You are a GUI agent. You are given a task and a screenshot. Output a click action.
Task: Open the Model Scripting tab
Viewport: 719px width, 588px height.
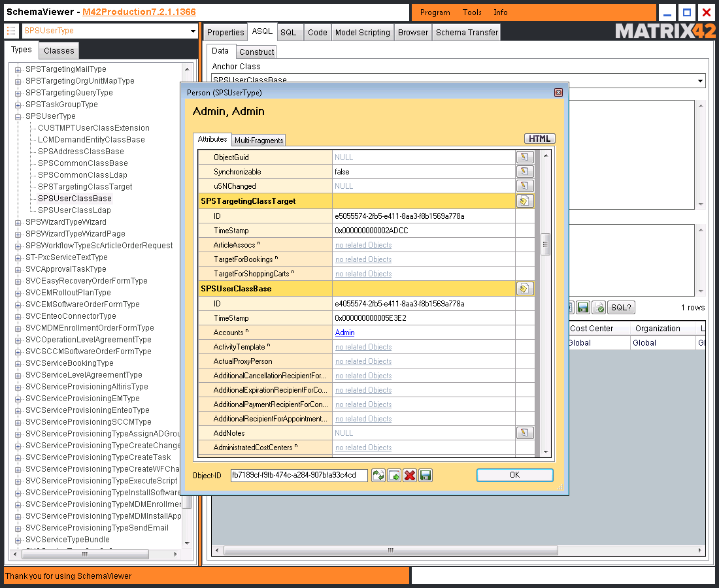click(x=362, y=33)
